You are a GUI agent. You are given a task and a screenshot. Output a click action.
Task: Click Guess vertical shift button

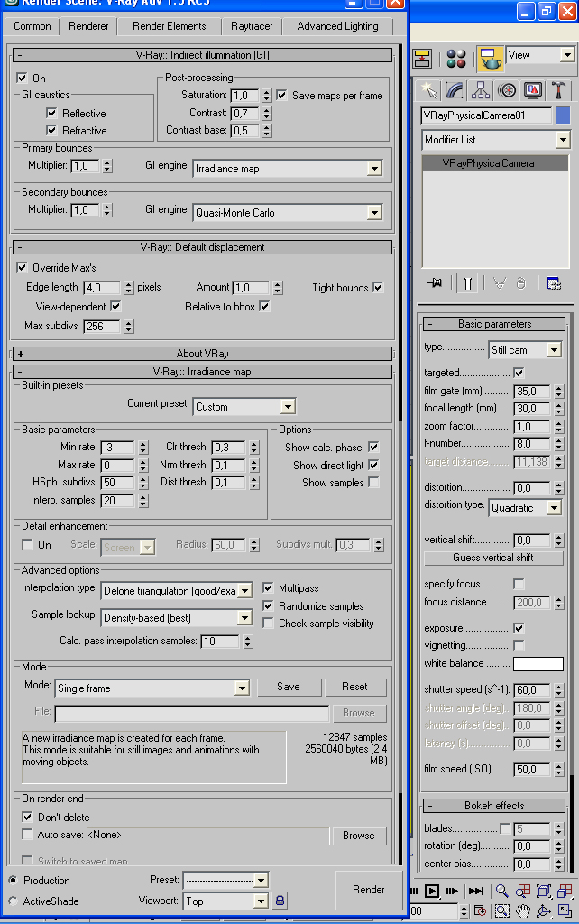pyautogui.click(x=493, y=558)
